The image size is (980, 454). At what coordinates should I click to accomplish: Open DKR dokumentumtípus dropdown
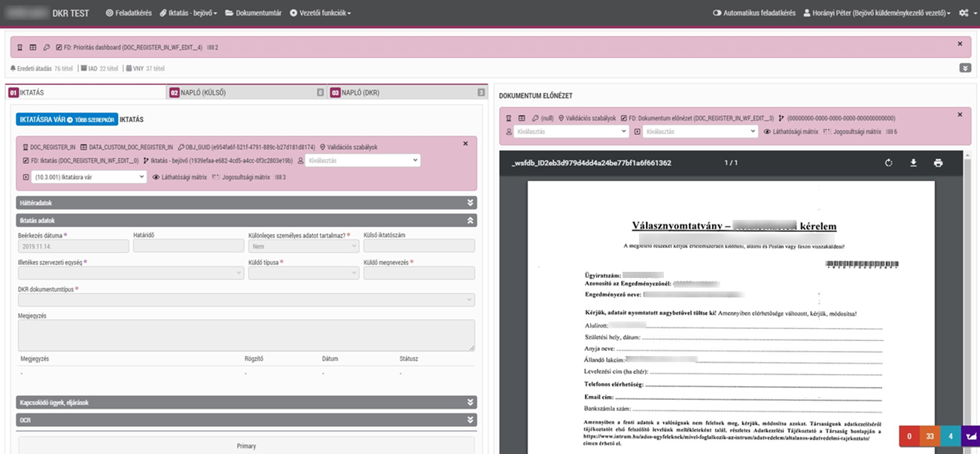click(246, 300)
